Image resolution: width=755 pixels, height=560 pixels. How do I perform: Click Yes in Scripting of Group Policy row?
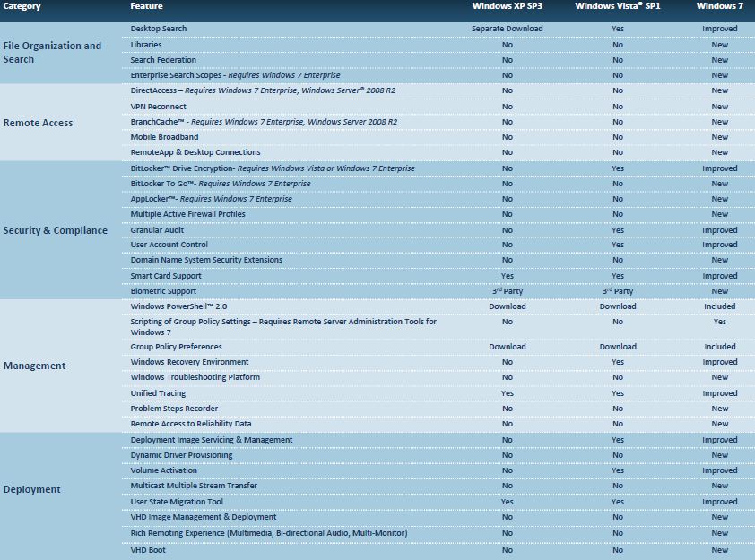(719, 322)
